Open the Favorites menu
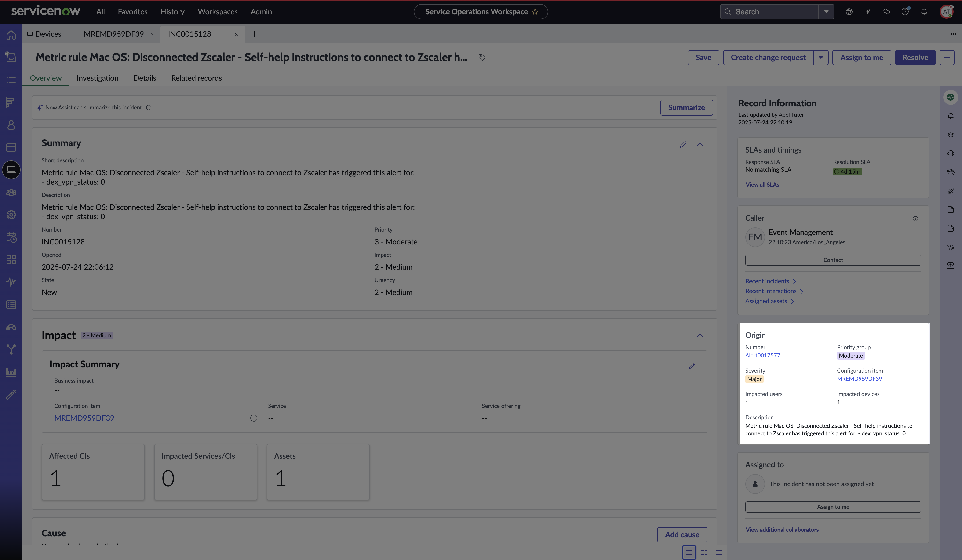Screen dimensions: 962x560 tap(132, 12)
